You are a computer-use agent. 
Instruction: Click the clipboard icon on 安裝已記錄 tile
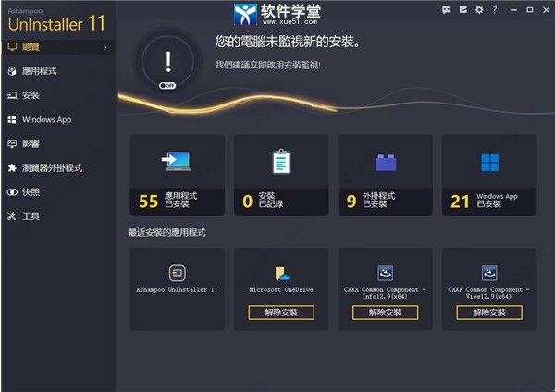[x=281, y=162]
